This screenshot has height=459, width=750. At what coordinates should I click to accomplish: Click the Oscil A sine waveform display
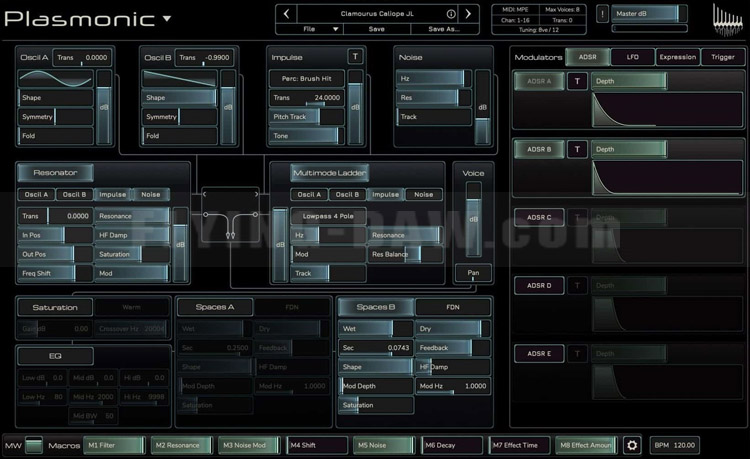point(55,78)
